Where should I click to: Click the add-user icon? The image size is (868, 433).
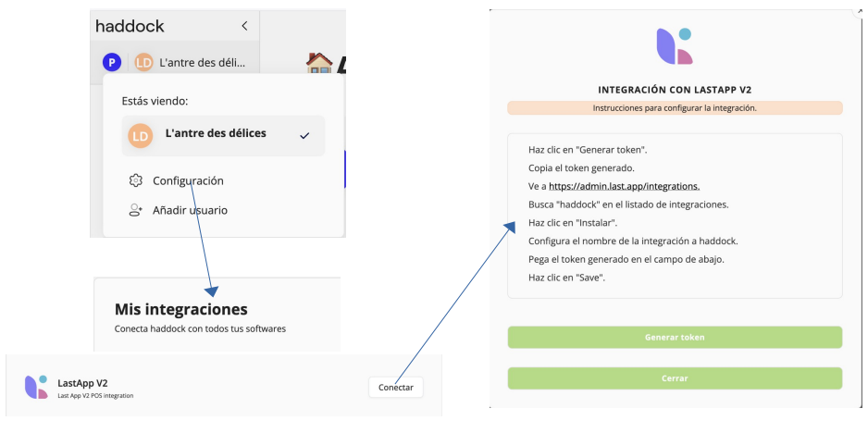136,210
